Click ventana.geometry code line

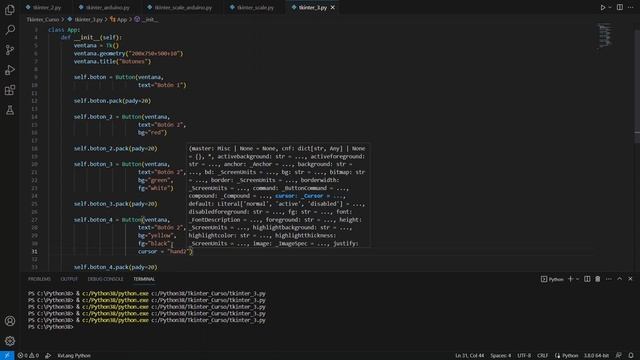pyautogui.click(x=129, y=53)
